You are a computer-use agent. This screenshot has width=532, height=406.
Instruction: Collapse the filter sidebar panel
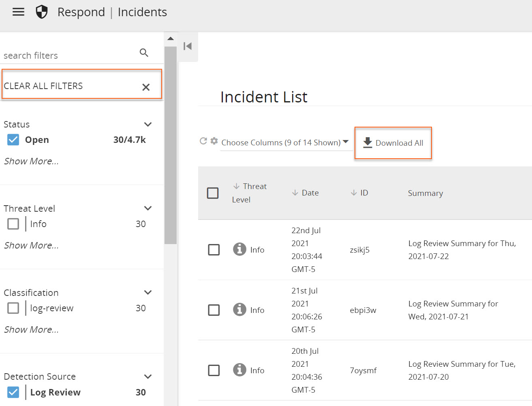point(188,46)
